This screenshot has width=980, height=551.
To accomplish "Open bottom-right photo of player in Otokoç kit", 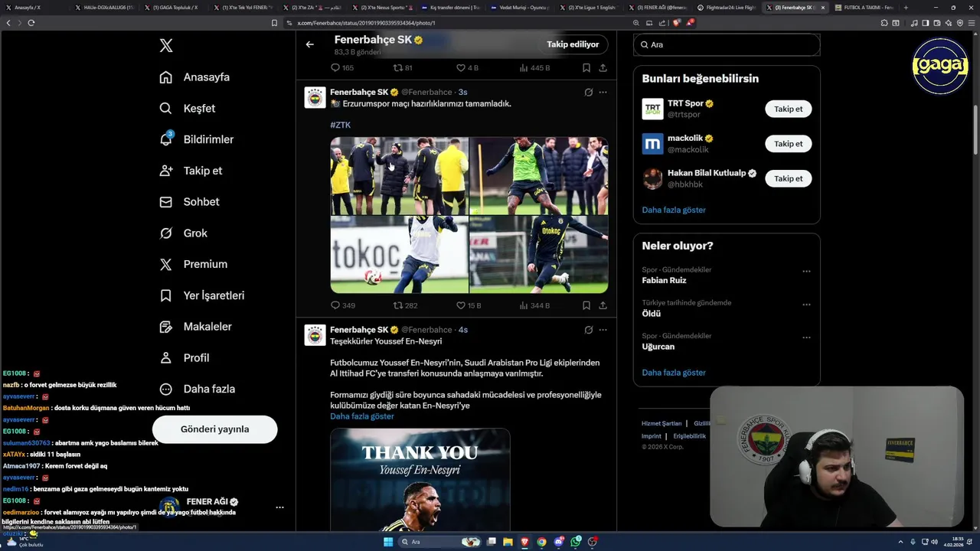I will pos(539,255).
